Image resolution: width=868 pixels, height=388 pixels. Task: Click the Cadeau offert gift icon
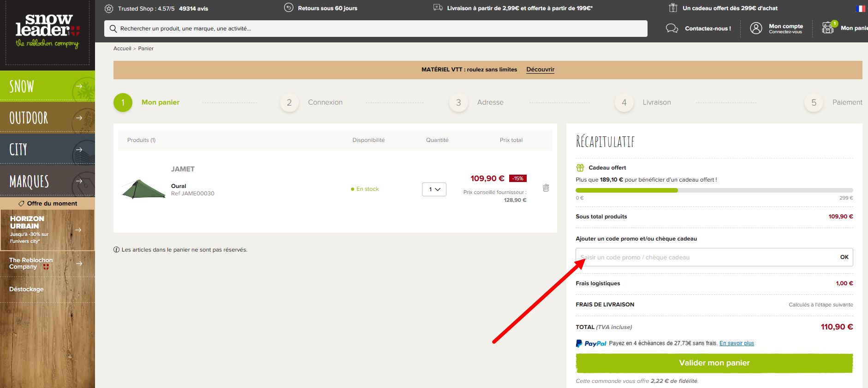click(x=580, y=168)
